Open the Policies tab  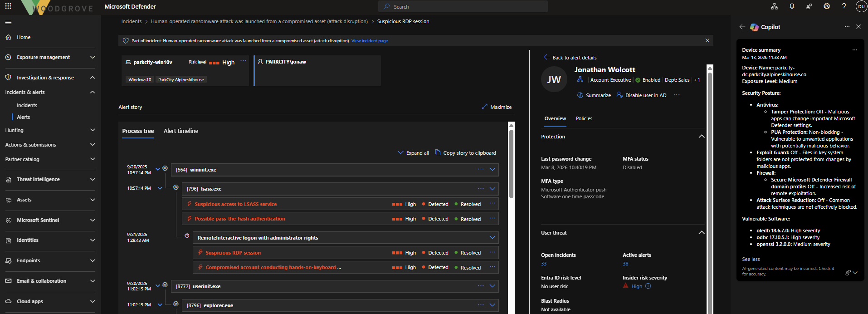584,118
